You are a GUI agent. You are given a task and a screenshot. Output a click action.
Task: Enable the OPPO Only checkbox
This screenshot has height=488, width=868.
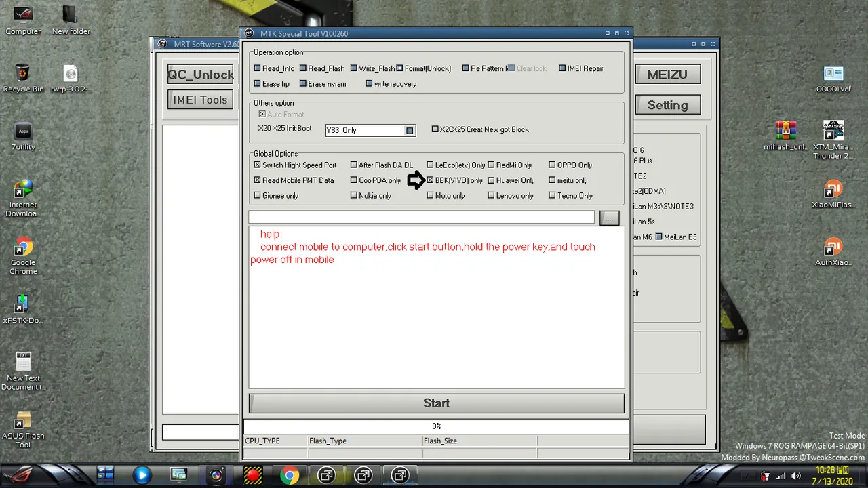552,165
